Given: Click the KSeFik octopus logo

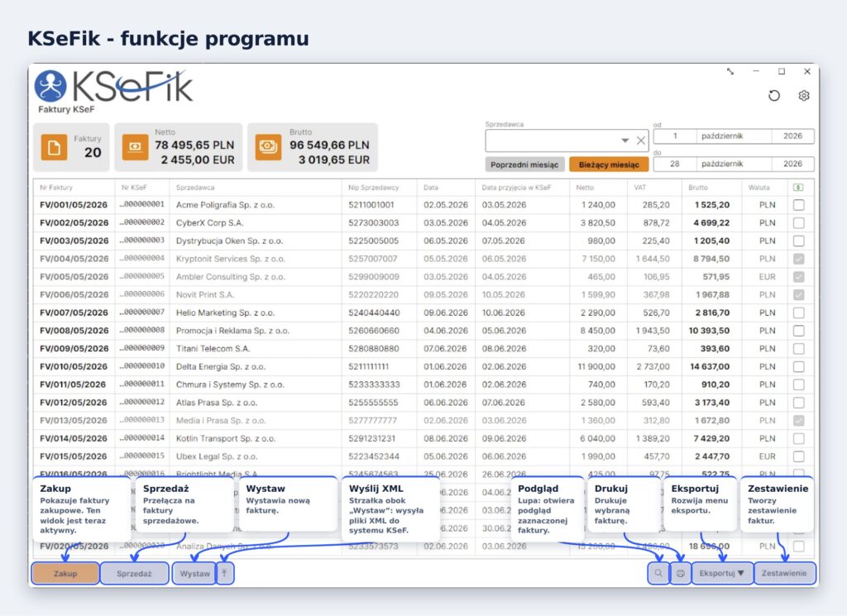Looking at the screenshot, I should (x=50, y=86).
